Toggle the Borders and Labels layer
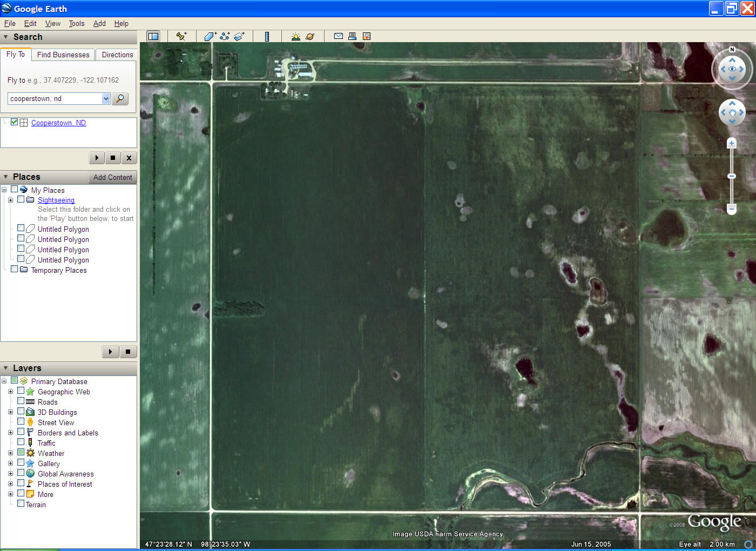 pos(21,432)
